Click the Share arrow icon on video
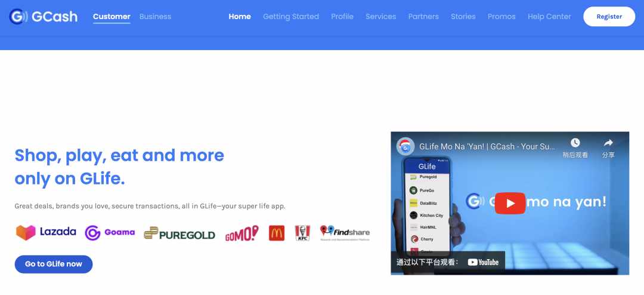Image resolution: width=644 pixels, height=295 pixels. (608, 143)
